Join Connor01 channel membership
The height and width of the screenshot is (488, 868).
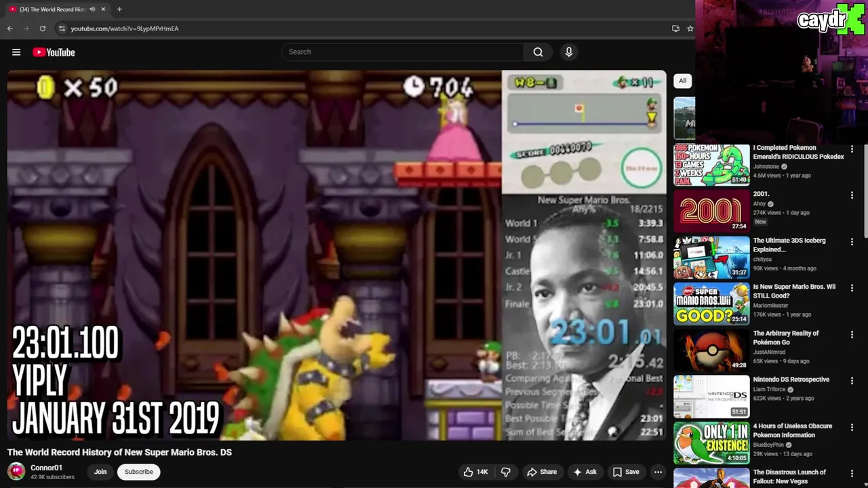tap(100, 472)
